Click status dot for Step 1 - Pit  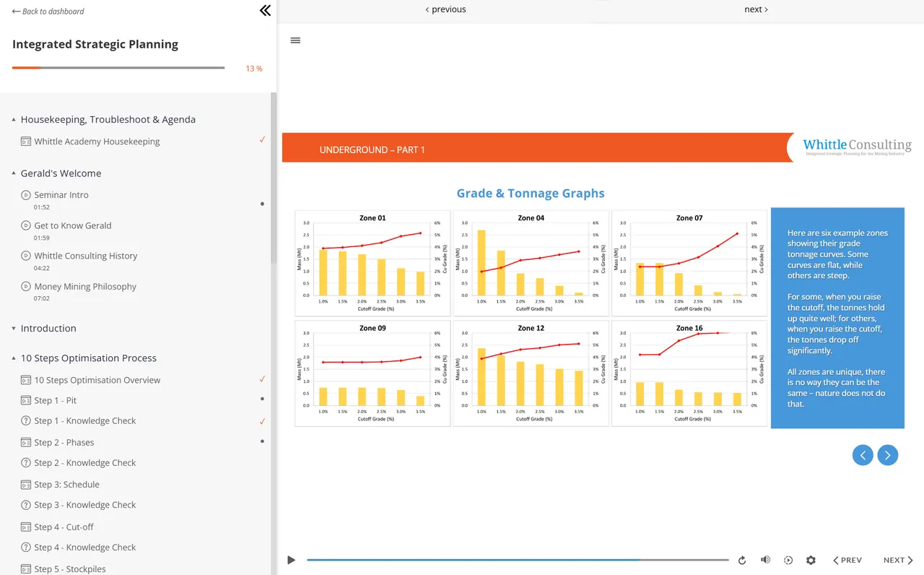point(262,399)
